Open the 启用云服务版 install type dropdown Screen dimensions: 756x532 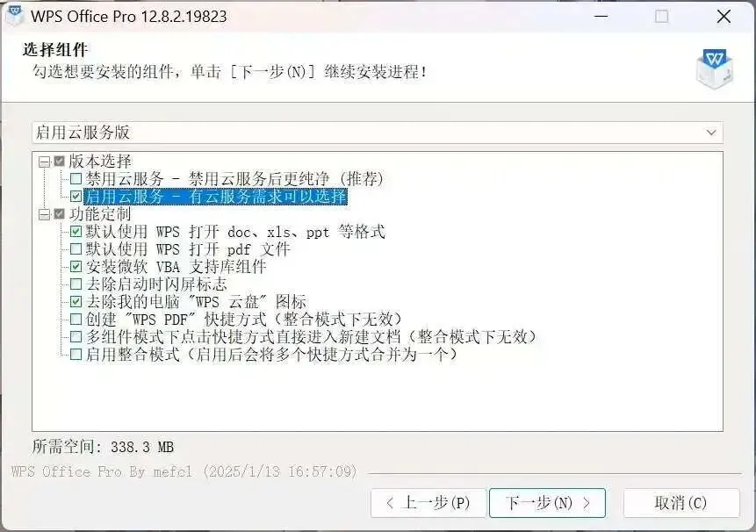378,132
